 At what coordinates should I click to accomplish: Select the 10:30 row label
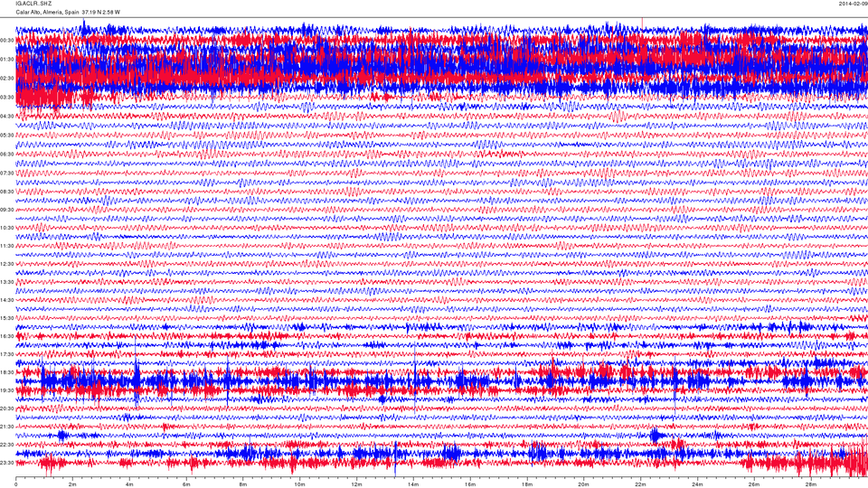tap(7, 228)
